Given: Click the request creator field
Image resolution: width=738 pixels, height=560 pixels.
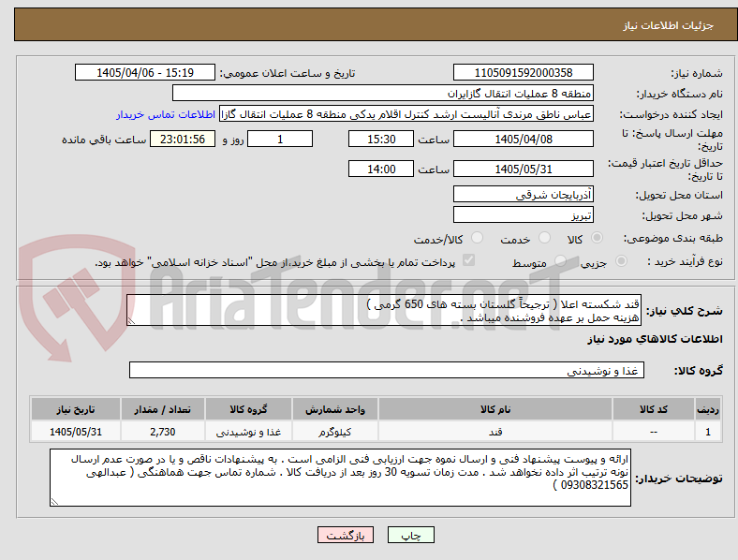Looking at the screenshot, I should [406, 114].
